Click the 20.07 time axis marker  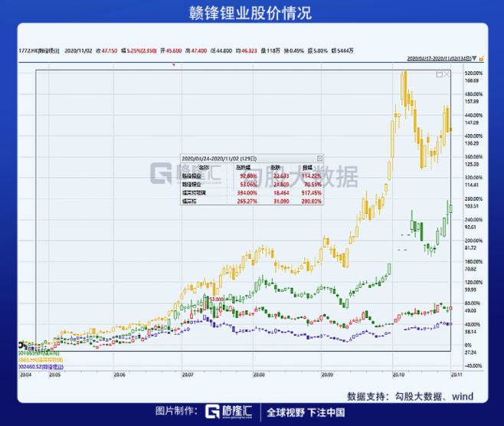[188, 375]
